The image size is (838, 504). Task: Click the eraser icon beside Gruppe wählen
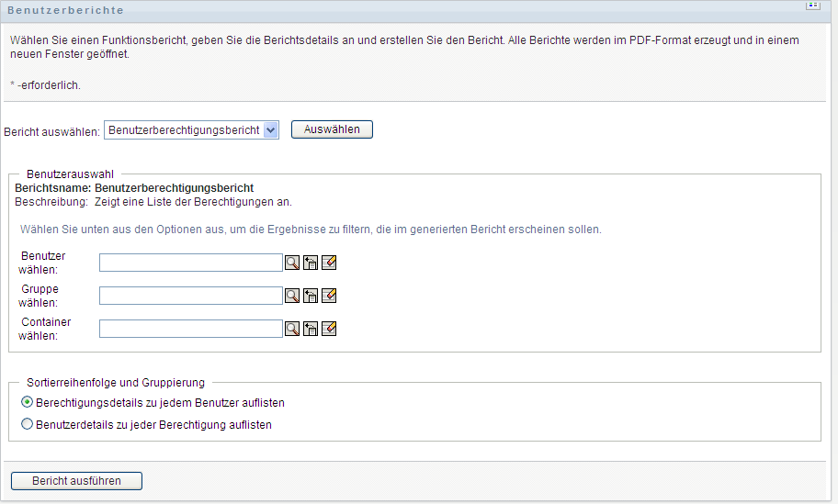(329, 296)
